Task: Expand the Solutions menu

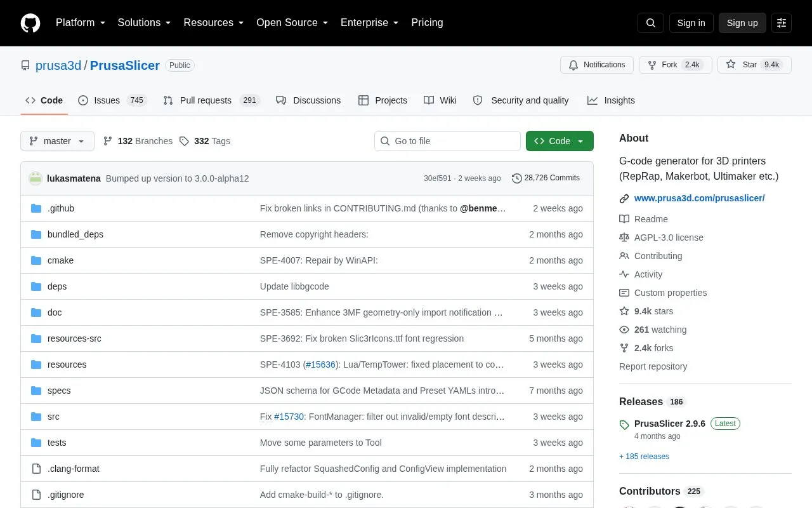Action: point(144,23)
